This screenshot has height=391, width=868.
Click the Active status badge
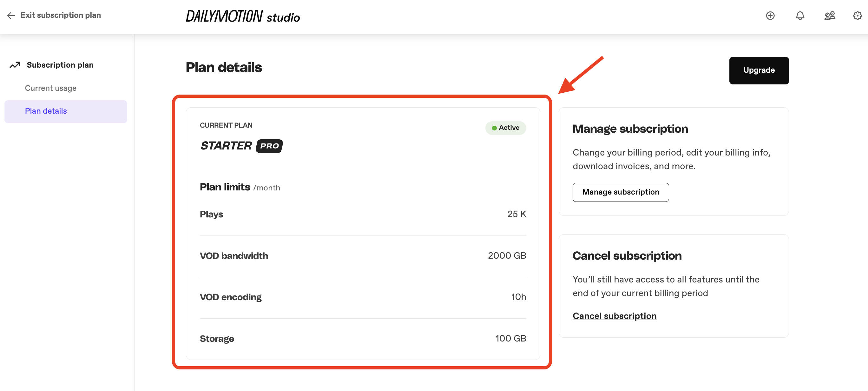[505, 128]
